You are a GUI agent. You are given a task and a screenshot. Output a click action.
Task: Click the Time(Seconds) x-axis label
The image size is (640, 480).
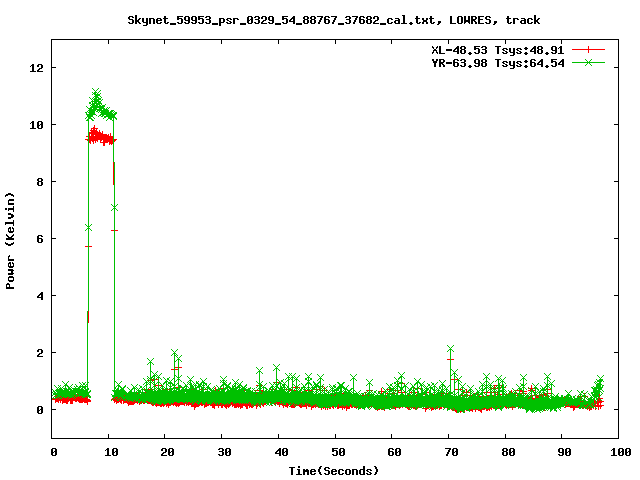pyautogui.click(x=334, y=471)
